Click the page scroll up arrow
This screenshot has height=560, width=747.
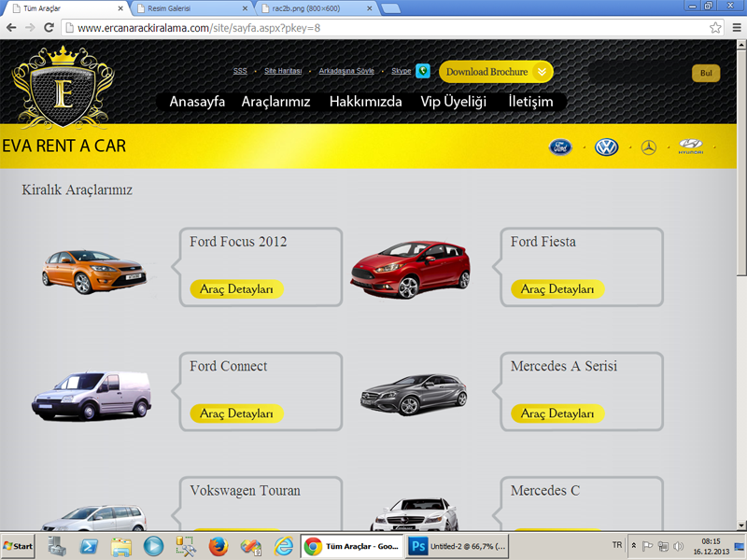(741, 44)
